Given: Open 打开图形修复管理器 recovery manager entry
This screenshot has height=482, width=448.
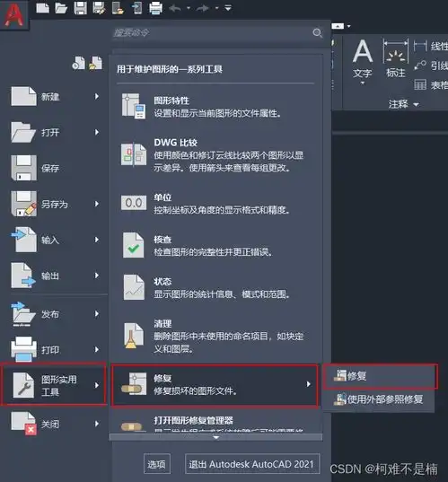Looking at the screenshot, I should [215, 424].
